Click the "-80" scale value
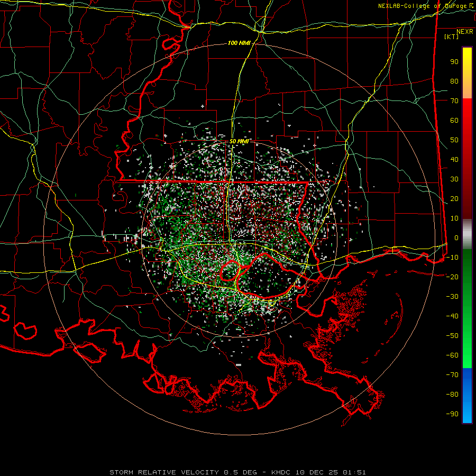 tap(452, 395)
